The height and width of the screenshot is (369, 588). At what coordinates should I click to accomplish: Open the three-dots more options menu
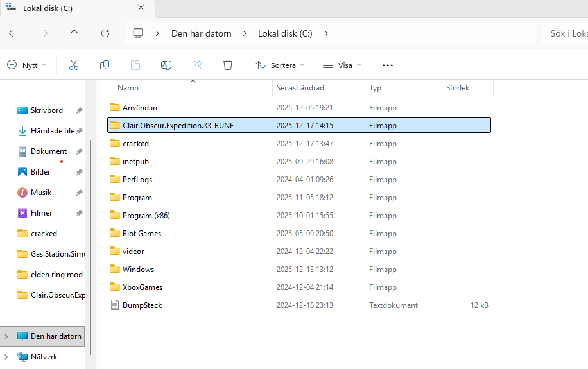pos(387,65)
